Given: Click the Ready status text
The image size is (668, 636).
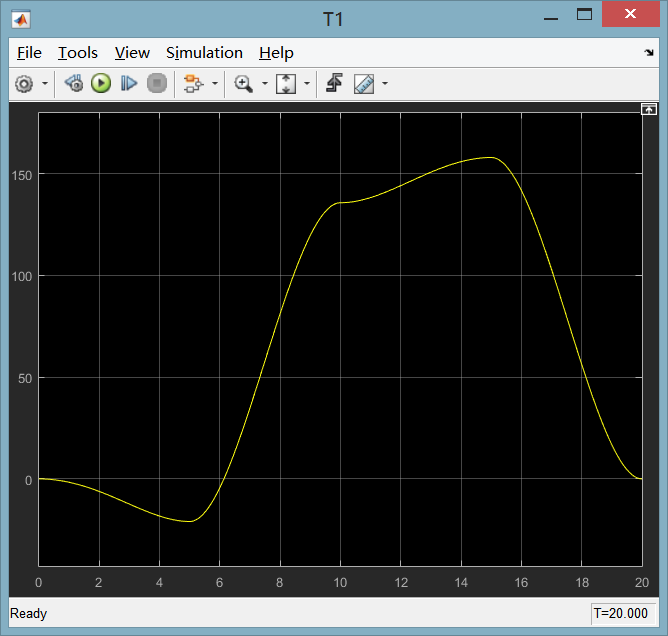Looking at the screenshot, I should [28, 613].
